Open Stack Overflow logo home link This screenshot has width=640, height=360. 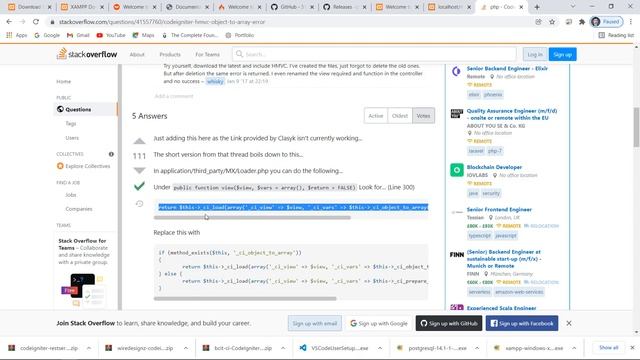[x=87, y=54]
